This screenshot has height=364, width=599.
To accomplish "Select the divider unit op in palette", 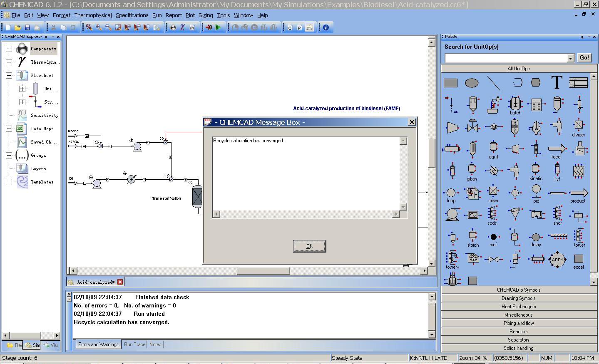I will [579, 128].
